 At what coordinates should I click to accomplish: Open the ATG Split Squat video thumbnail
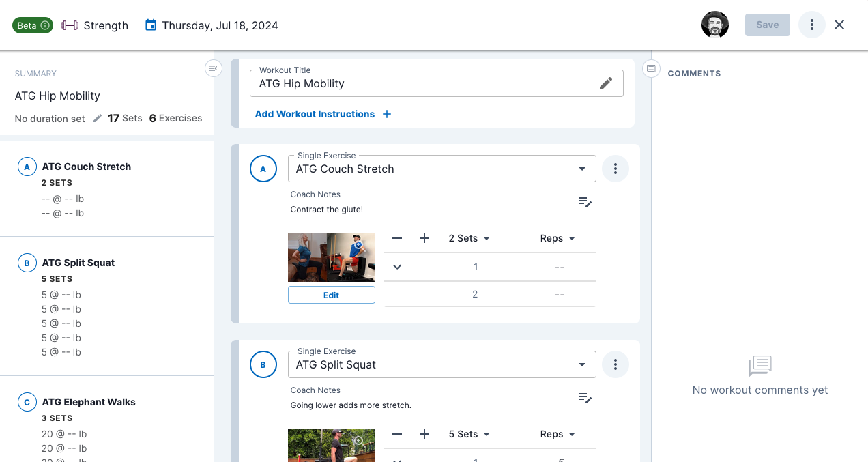(332, 445)
